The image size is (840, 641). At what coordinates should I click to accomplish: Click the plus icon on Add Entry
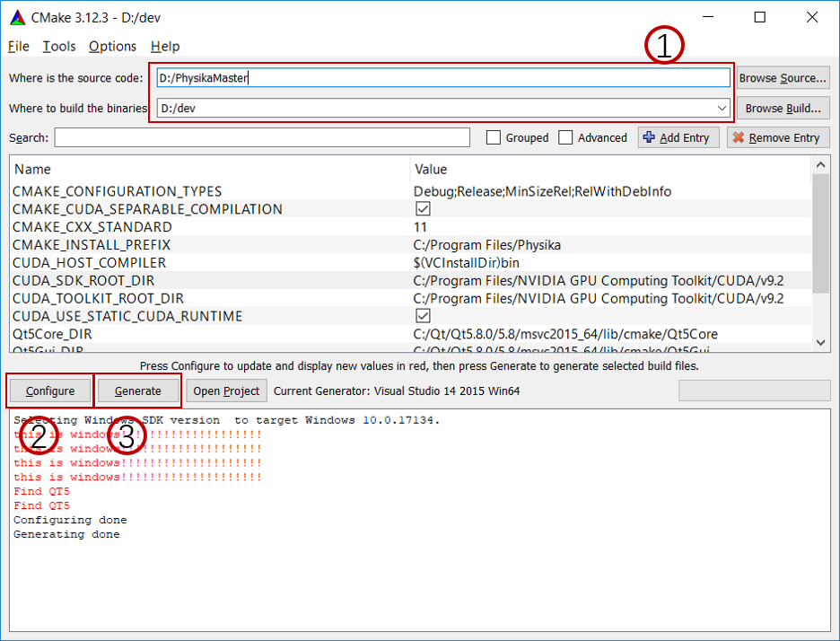649,137
